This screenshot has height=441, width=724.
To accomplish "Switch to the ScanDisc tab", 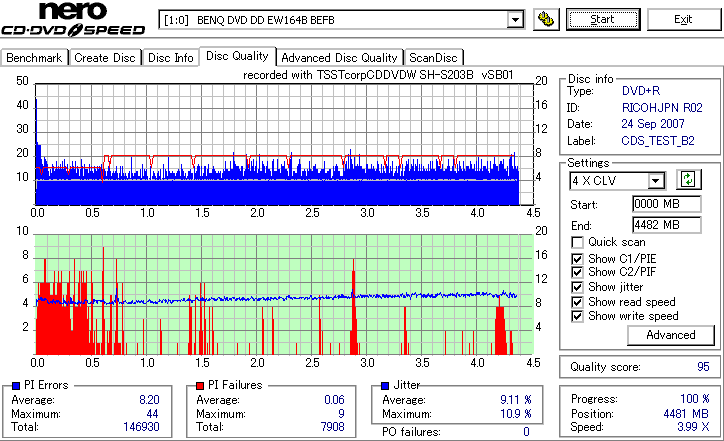I will (433, 58).
